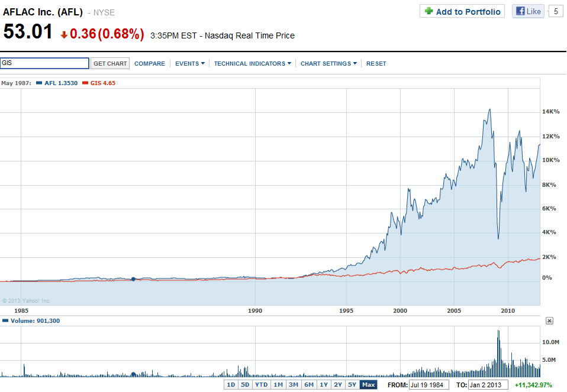This screenshot has width=567, height=392.
Task: Click the 2000 x-axis label
Action: coord(400,311)
